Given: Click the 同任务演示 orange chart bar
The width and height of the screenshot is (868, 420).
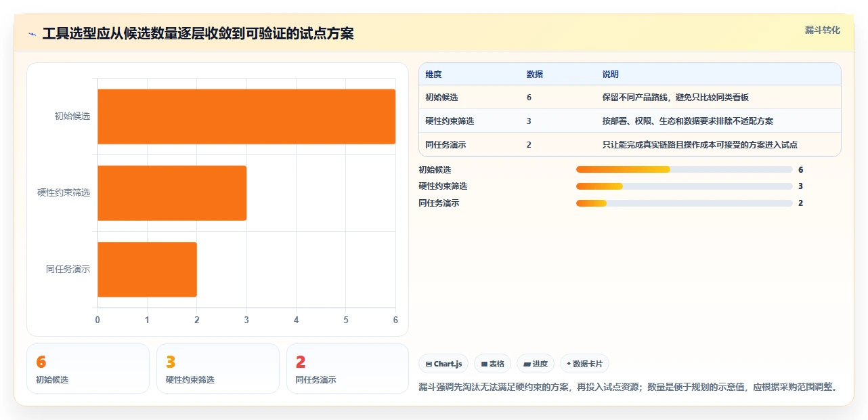Looking at the screenshot, I should [x=148, y=270].
